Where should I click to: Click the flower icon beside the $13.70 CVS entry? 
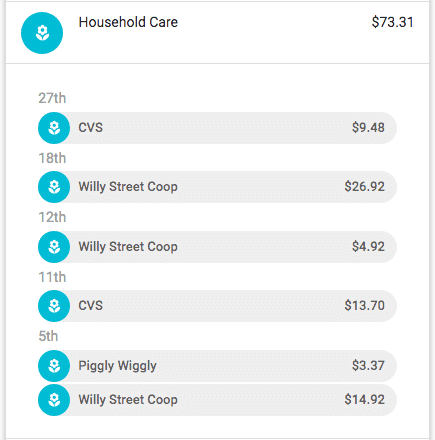(x=54, y=306)
